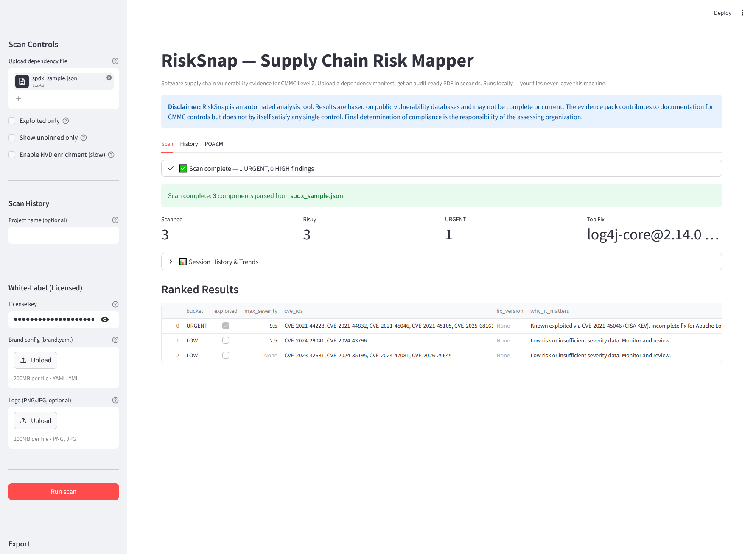Click the fix_version None cell in URGENT row
This screenshot has height=554, width=756.
point(510,326)
